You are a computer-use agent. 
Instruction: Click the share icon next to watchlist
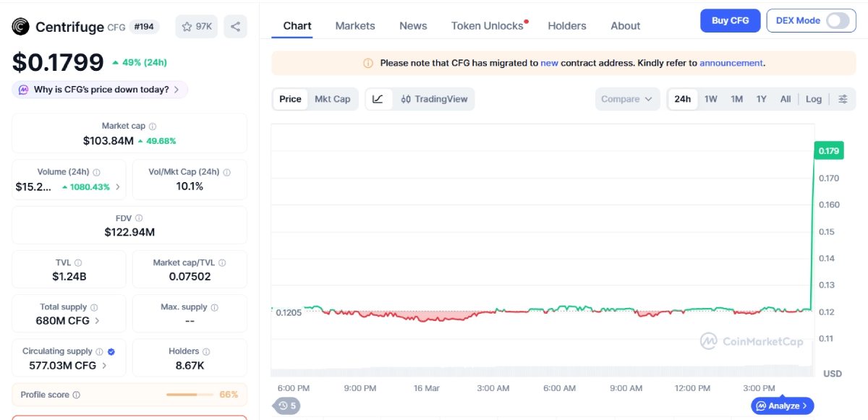235,27
